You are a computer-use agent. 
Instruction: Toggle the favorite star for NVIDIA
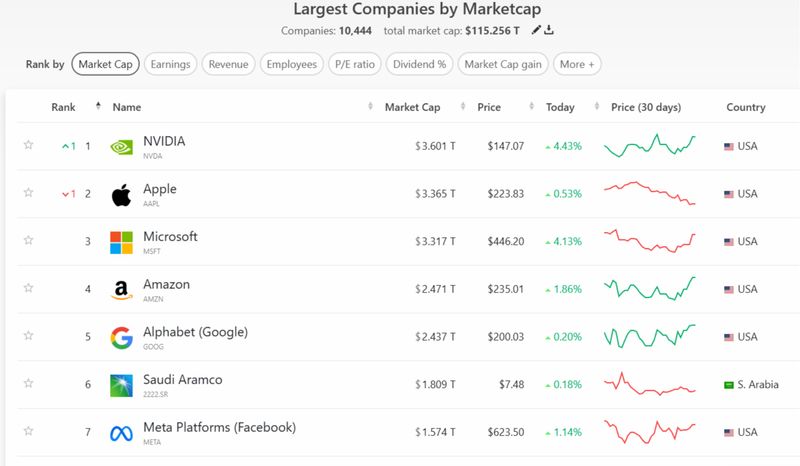(x=29, y=146)
